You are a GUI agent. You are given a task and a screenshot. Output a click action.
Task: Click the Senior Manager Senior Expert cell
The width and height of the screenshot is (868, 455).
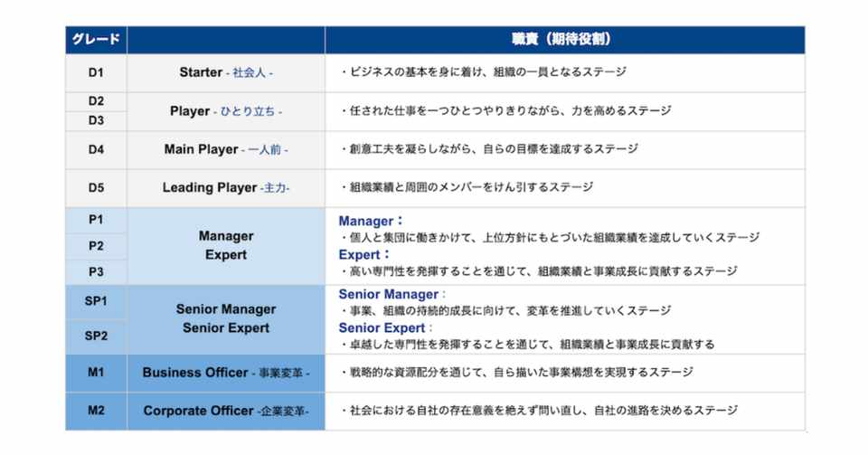226,318
